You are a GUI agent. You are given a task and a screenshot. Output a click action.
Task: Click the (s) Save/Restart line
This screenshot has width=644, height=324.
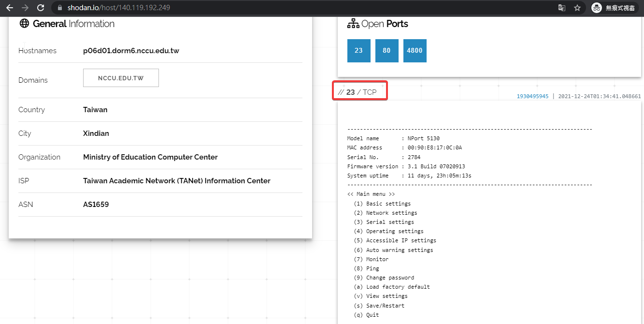coord(379,306)
